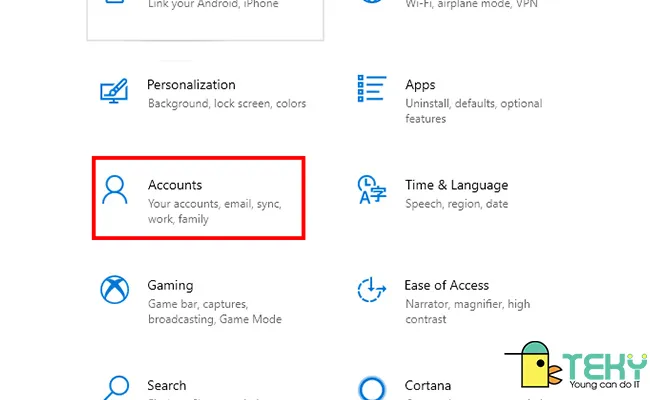Click the Personalization paintbrush icon
Screen dimensions: 650x400
point(115,91)
